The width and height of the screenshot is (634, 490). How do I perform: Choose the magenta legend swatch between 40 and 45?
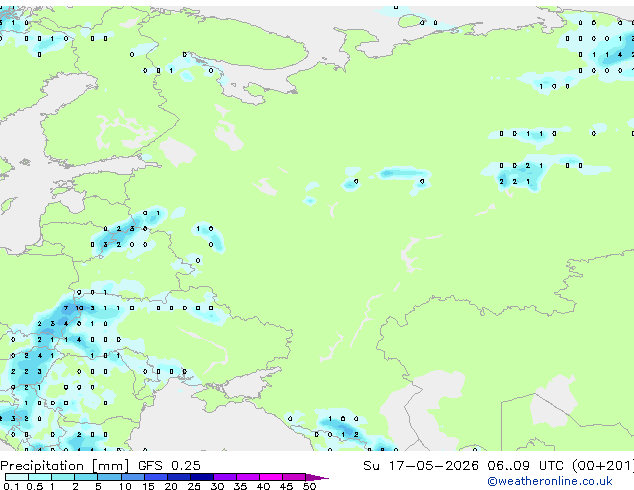[x=271, y=477]
